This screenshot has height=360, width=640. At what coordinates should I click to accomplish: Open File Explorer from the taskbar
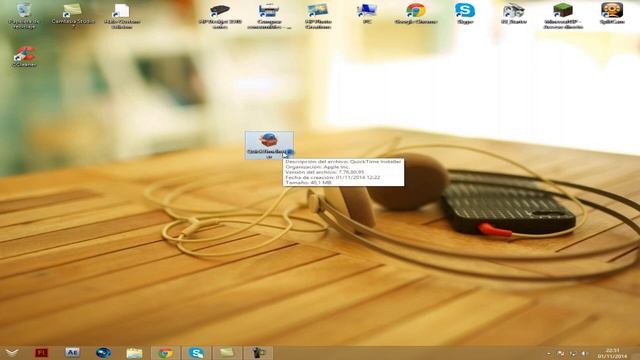point(134,353)
